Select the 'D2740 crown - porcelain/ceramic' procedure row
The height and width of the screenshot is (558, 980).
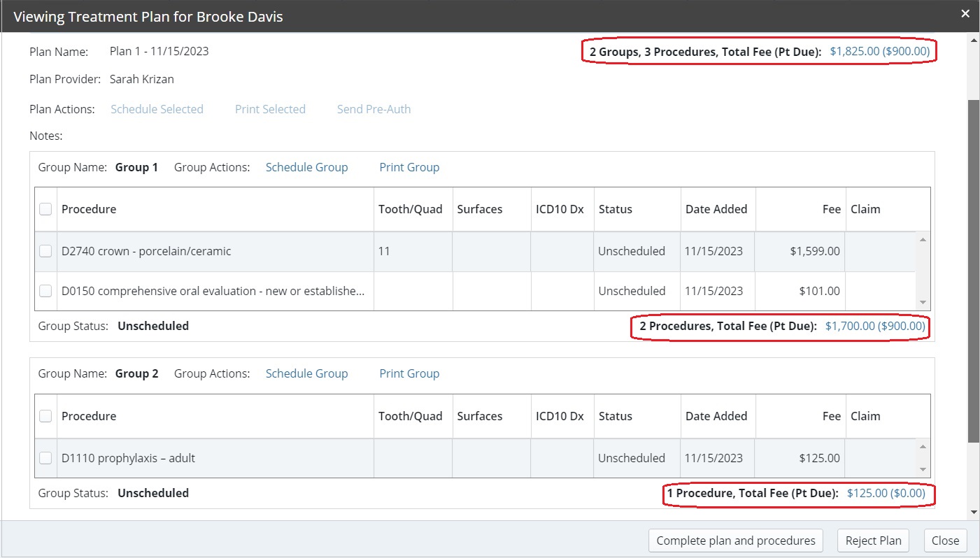[x=476, y=251]
